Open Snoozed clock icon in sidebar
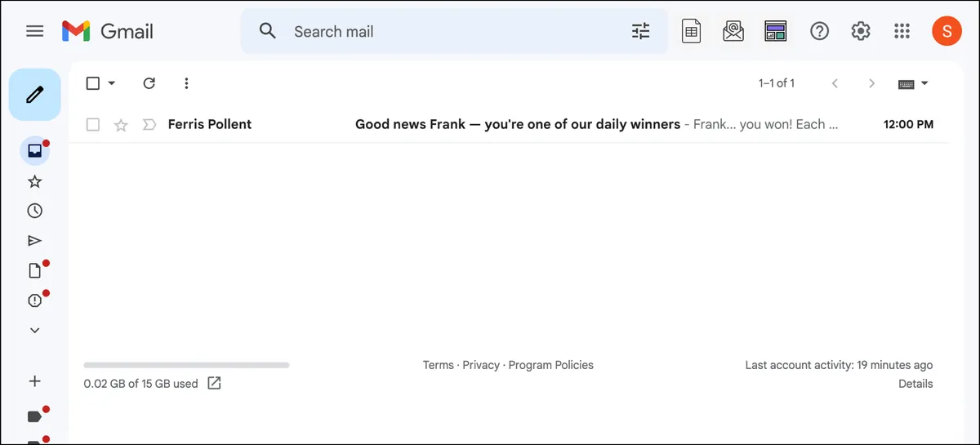 point(34,211)
